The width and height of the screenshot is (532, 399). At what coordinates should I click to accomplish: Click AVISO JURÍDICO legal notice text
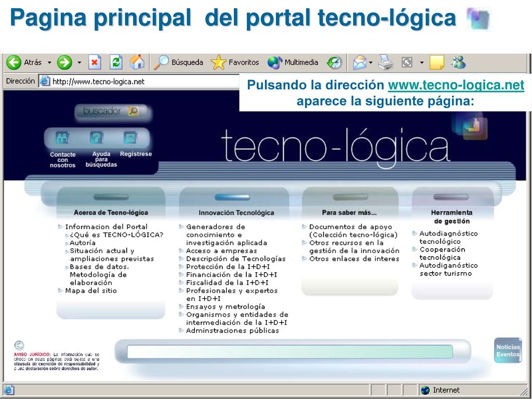pos(57,361)
